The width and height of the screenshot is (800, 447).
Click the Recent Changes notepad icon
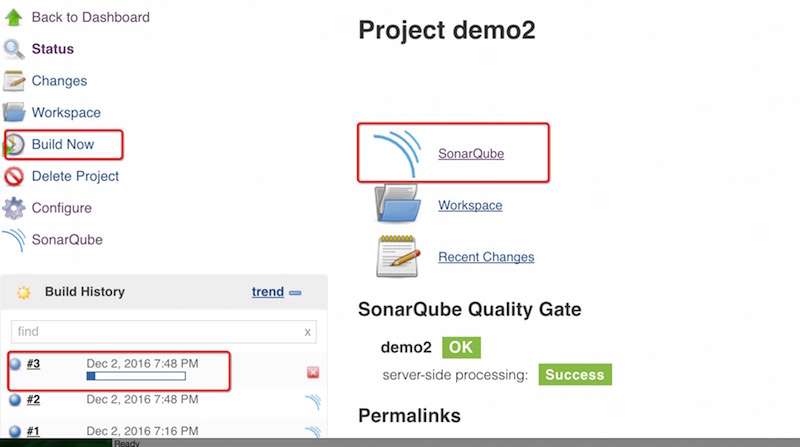pos(398,256)
